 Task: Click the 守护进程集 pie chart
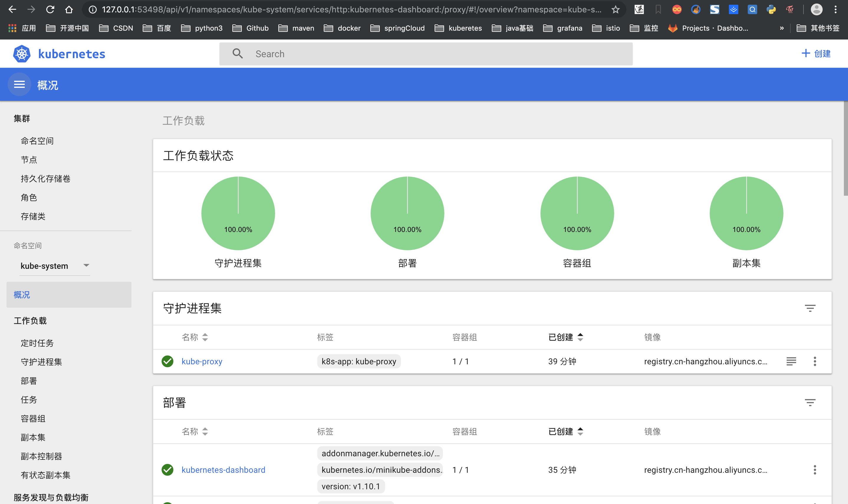238,213
